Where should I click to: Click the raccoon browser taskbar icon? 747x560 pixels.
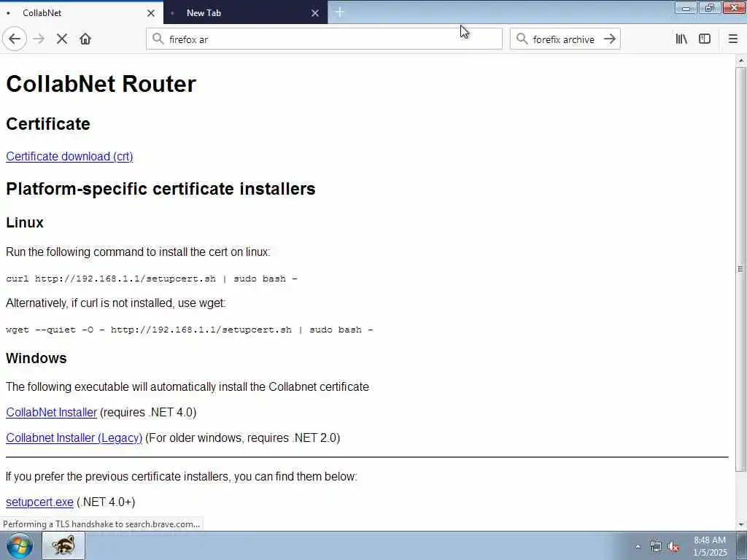pos(64,545)
